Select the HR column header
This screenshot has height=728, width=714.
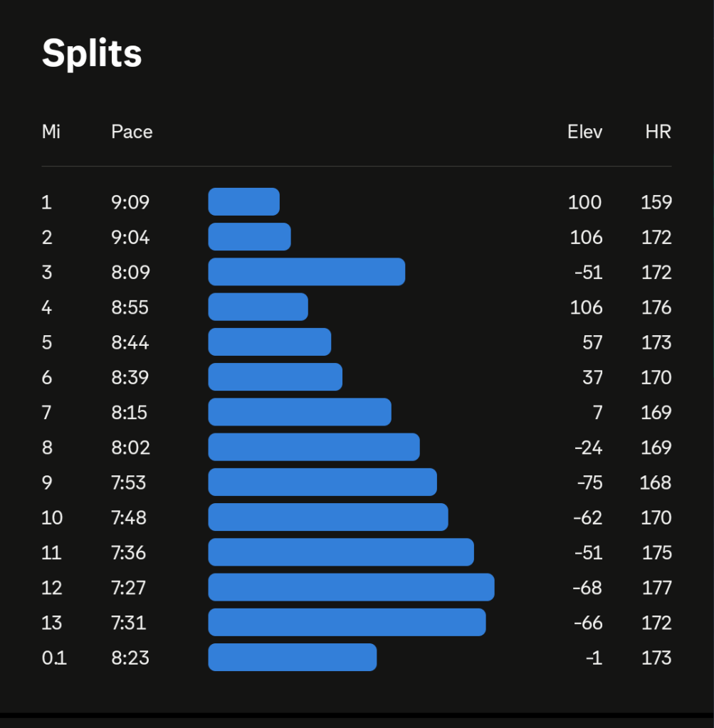coord(658,132)
